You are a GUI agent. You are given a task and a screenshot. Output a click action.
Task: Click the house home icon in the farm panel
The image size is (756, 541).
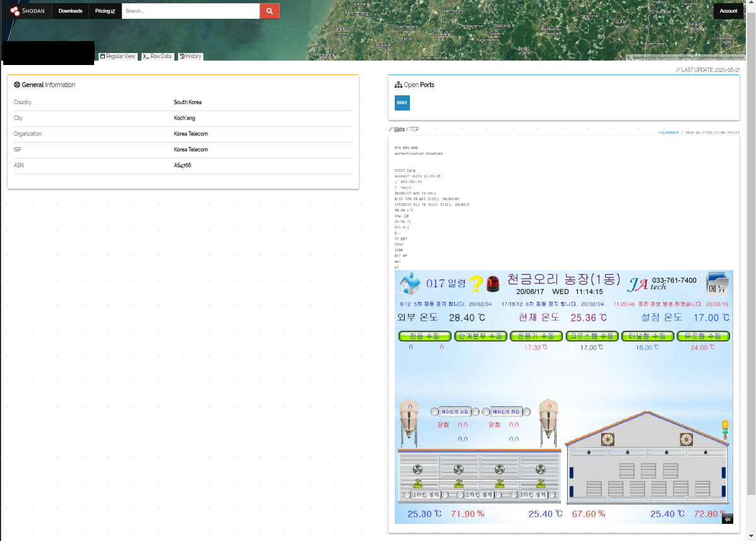tap(410, 283)
